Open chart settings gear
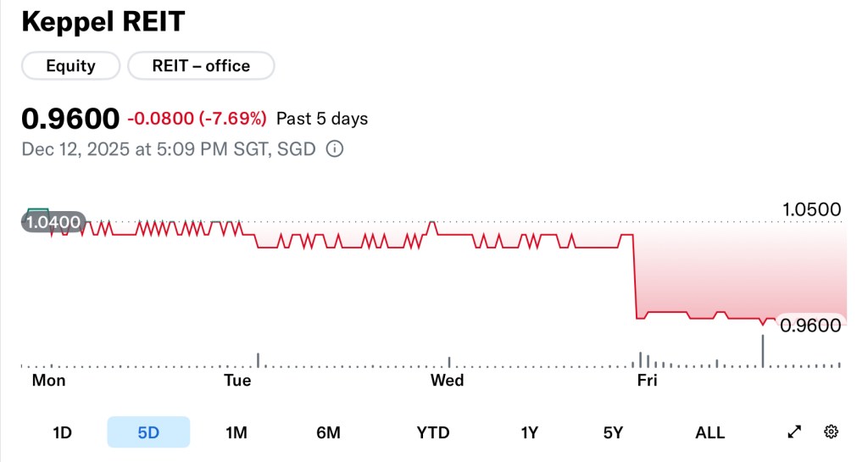The image size is (868, 462). pyautogui.click(x=831, y=432)
